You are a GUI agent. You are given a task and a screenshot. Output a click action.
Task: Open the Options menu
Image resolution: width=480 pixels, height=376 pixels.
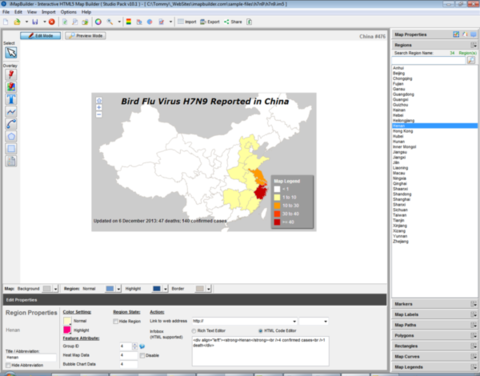click(68, 12)
